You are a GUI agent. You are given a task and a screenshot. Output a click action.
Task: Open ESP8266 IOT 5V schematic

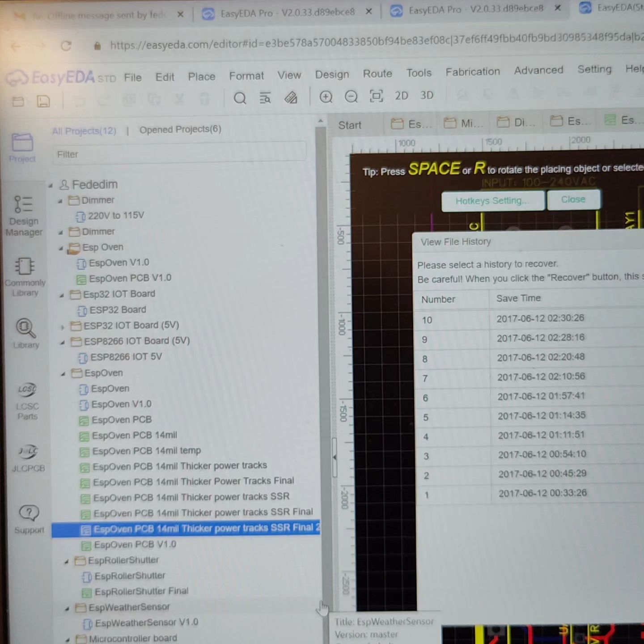pos(126,357)
